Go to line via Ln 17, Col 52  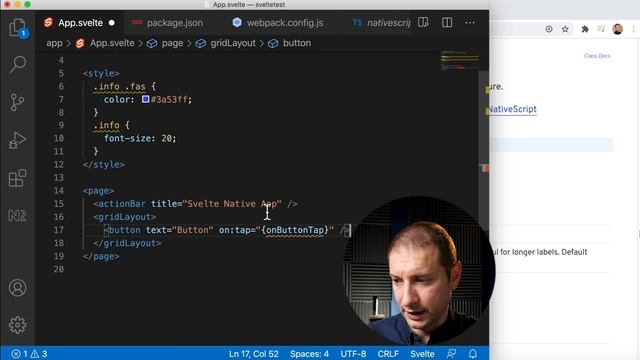click(x=253, y=354)
